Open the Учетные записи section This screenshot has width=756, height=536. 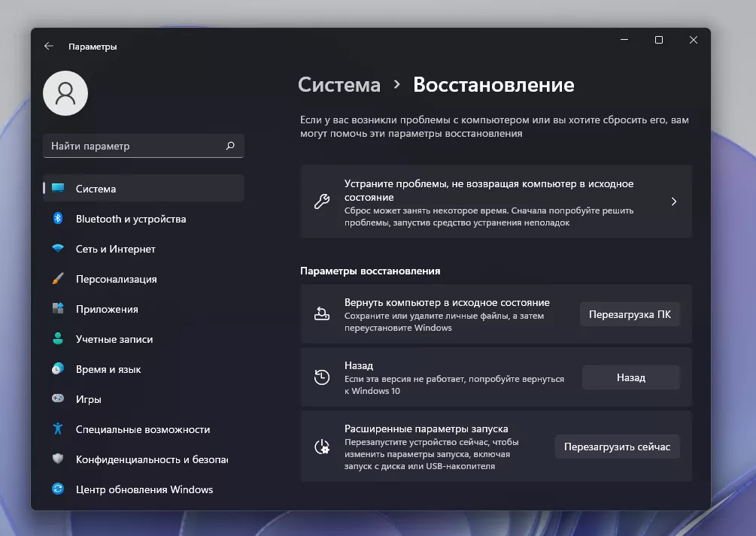tap(143, 339)
